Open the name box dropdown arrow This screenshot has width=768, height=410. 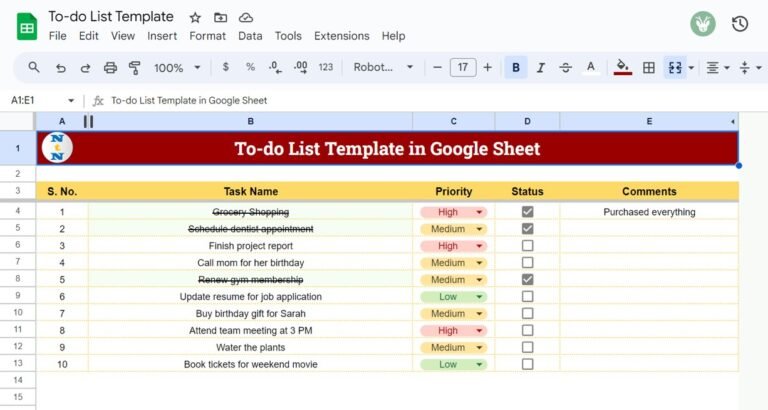pos(71,100)
